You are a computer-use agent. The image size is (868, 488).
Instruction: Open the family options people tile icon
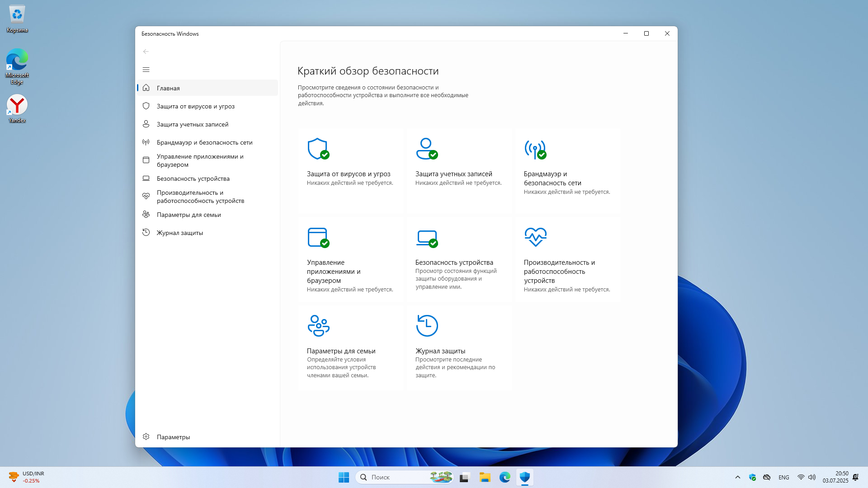318,325
